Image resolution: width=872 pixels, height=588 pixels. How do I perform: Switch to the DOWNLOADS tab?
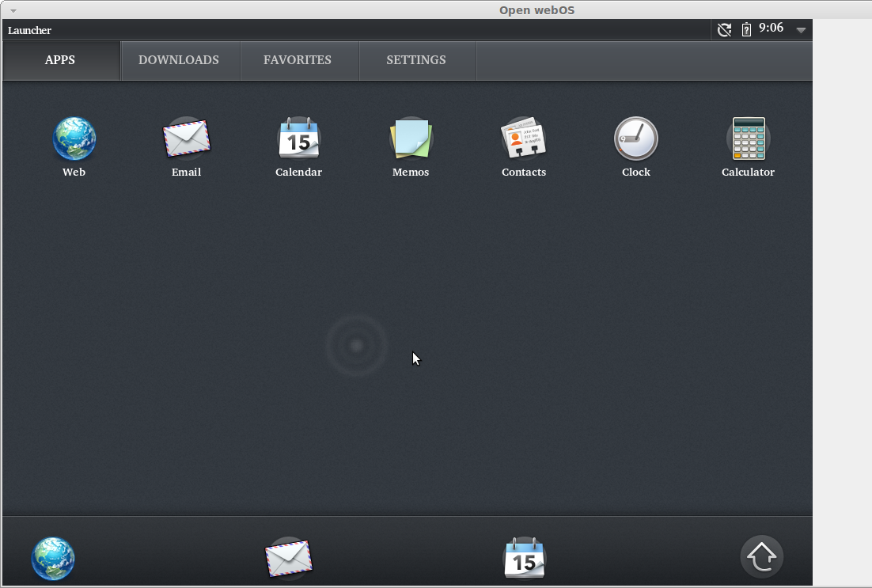coord(180,60)
